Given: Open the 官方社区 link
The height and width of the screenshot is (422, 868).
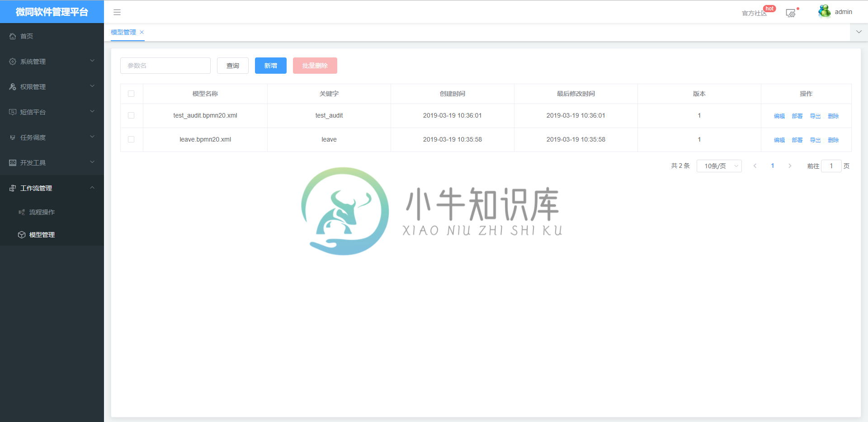Looking at the screenshot, I should pyautogui.click(x=754, y=13).
